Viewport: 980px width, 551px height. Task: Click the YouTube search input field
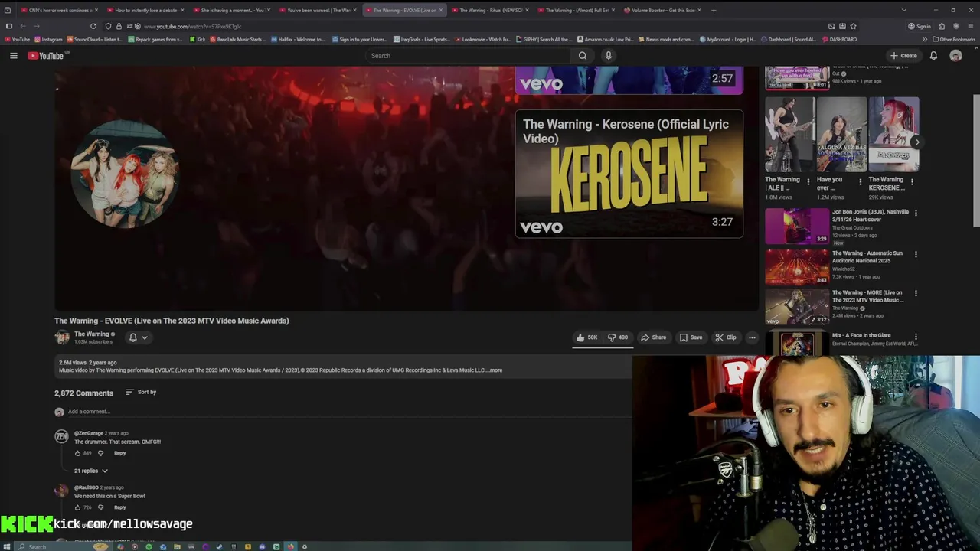(469, 55)
